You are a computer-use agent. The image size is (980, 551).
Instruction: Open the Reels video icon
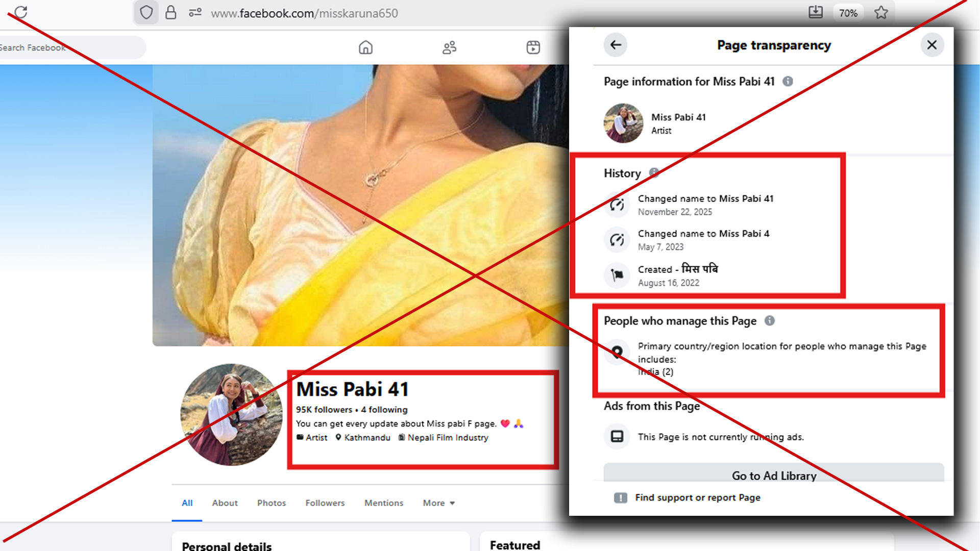coord(533,47)
